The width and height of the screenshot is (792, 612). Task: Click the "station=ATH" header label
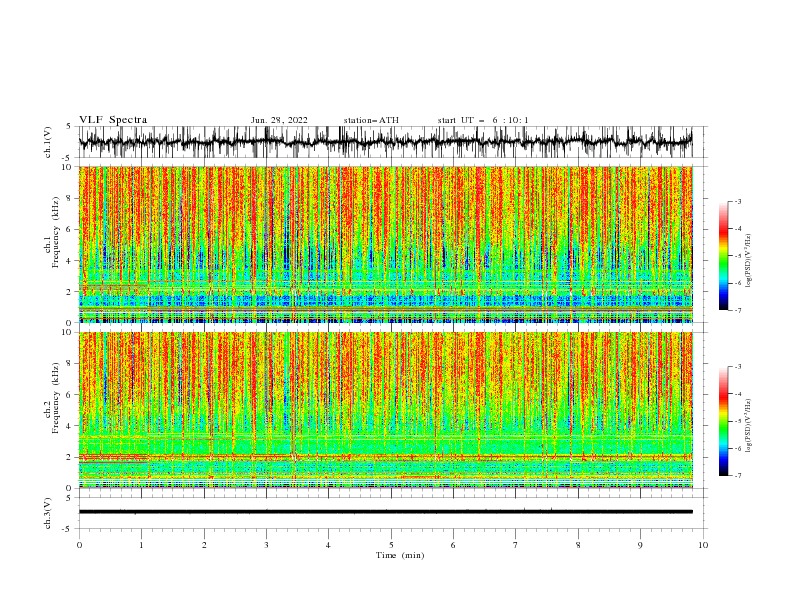pyautogui.click(x=371, y=120)
